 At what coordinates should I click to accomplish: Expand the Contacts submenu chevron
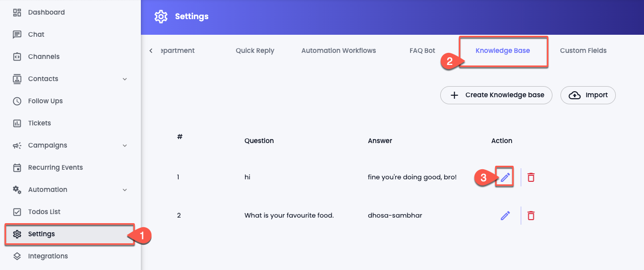[x=125, y=79]
